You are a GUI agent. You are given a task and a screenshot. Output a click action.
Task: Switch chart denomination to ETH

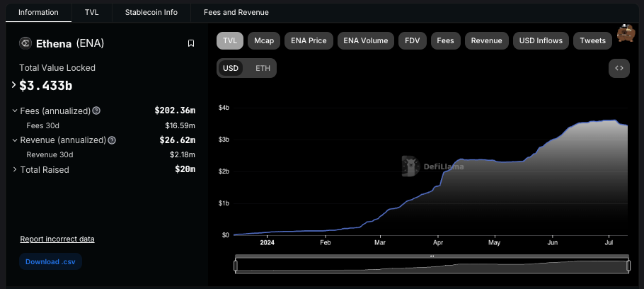tap(263, 68)
